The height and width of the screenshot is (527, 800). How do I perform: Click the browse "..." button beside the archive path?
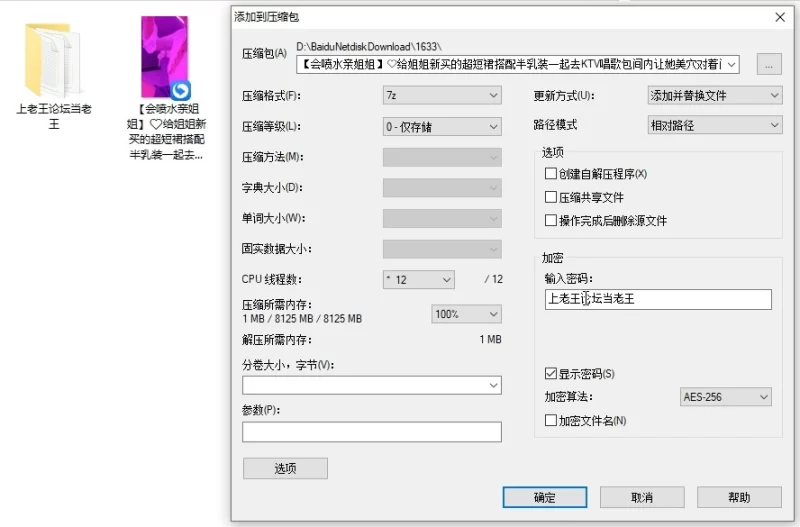point(768,64)
